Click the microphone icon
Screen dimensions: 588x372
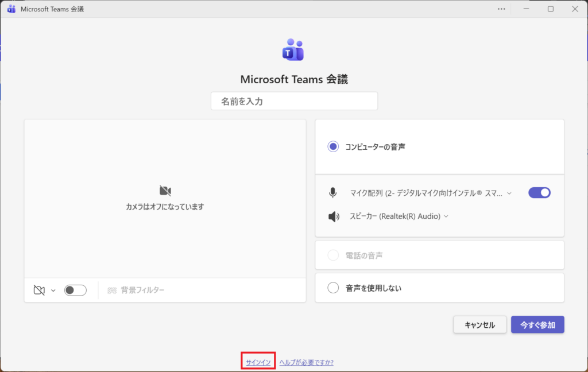click(x=332, y=193)
